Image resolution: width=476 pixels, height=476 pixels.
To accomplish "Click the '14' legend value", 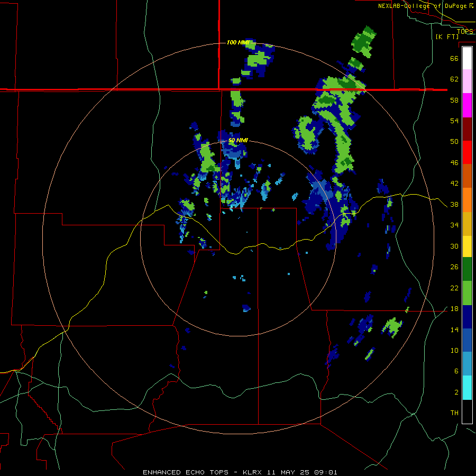I will pyautogui.click(x=454, y=329).
